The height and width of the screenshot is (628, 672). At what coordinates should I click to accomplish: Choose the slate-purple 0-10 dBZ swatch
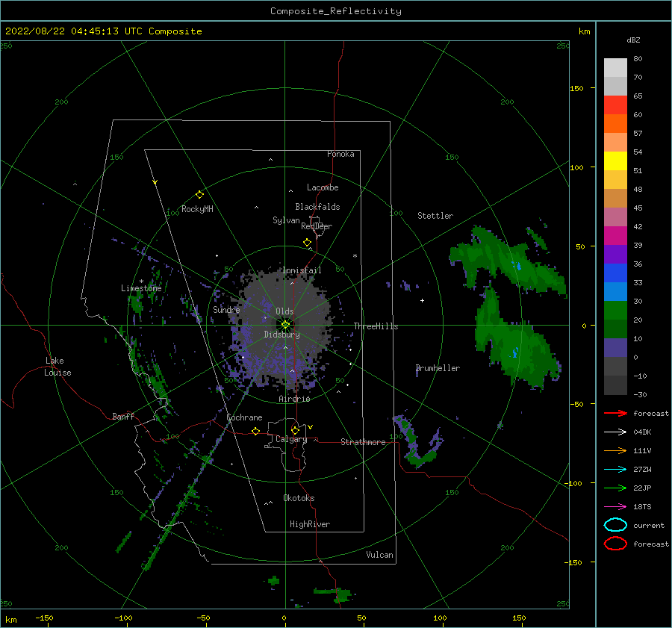click(x=615, y=348)
